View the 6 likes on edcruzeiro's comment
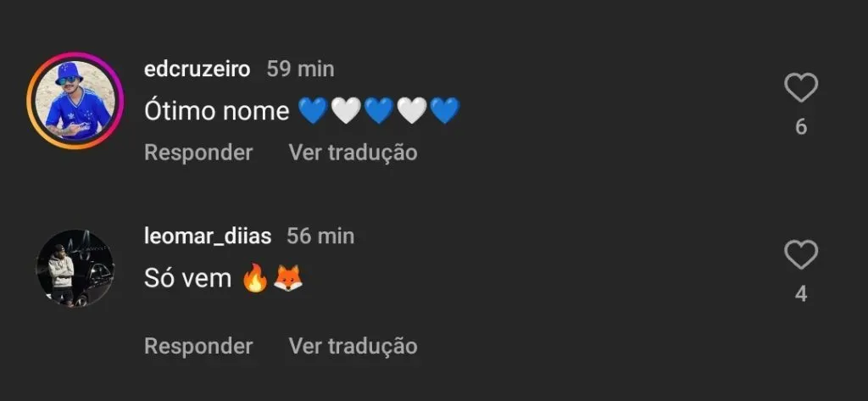Image resolution: width=868 pixels, height=401 pixels. 801,127
